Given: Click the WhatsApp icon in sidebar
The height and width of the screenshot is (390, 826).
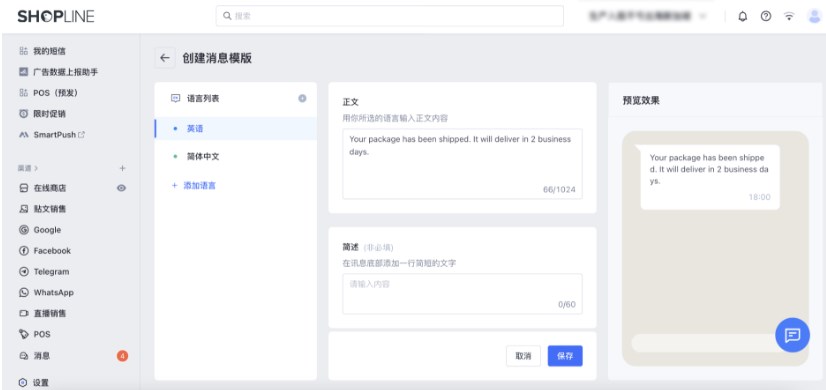Looking at the screenshot, I should coord(23,292).
